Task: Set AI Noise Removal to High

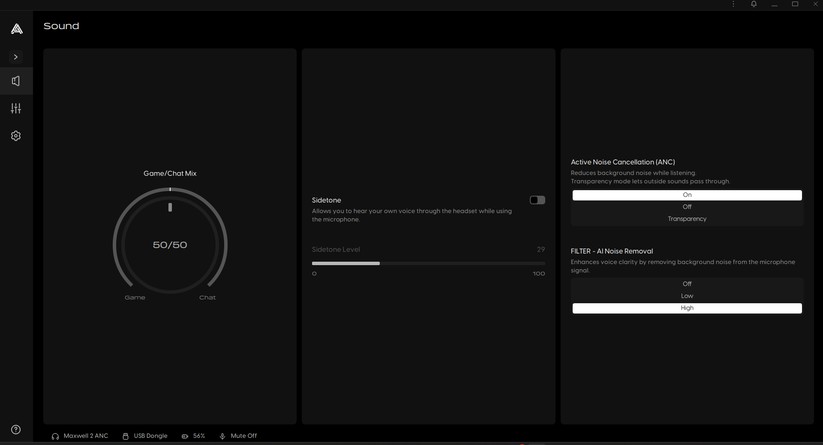Action: tap(687, 308)
